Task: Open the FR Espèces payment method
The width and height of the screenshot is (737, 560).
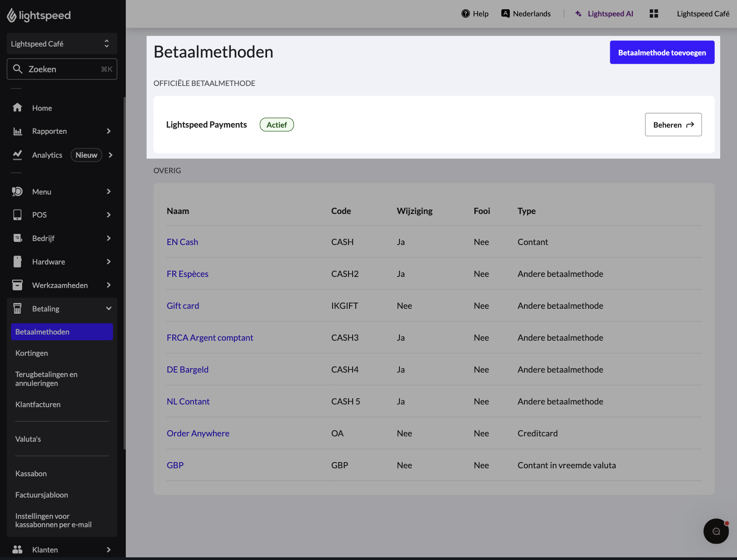Action: (187, 274)
